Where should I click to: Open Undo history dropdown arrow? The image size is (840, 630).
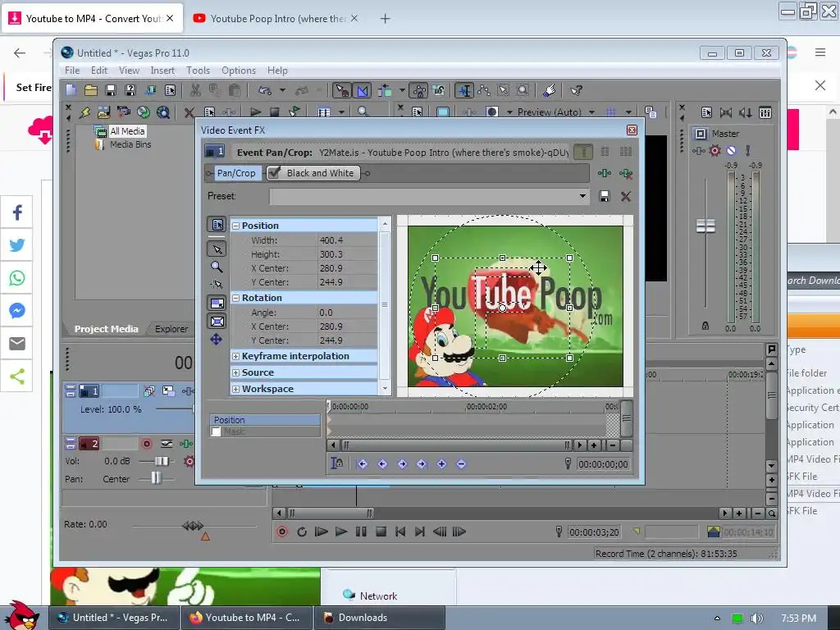[x=282, y=90]
